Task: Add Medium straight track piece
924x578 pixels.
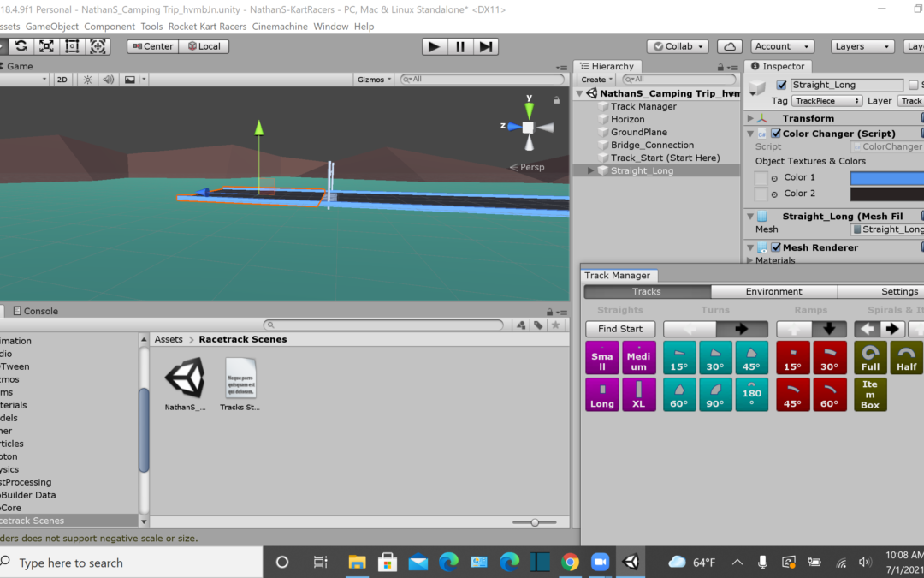Action: click(x=639, y=357)
